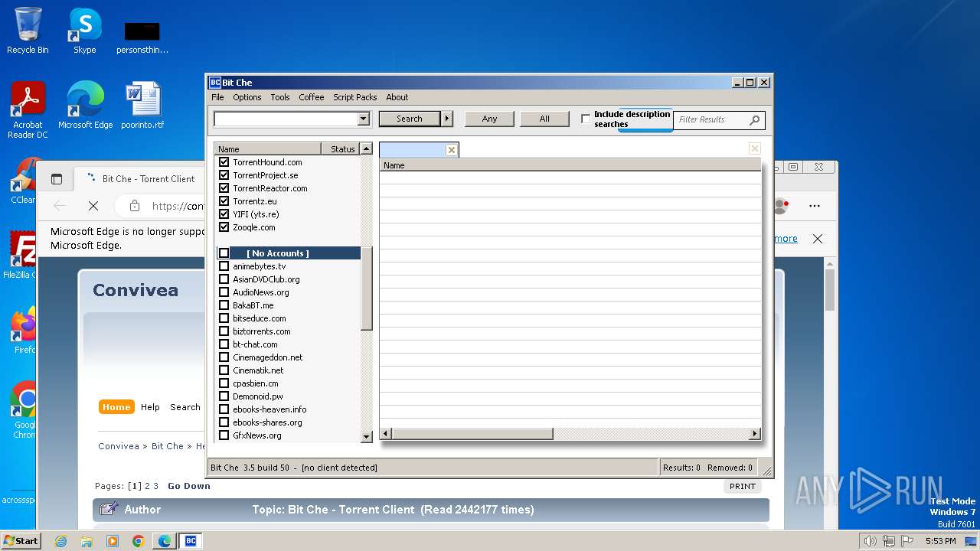Screen dimensions: 980x551
Task: Uncheck TorrentHound.com site
Action: click(x=224, y=162)
